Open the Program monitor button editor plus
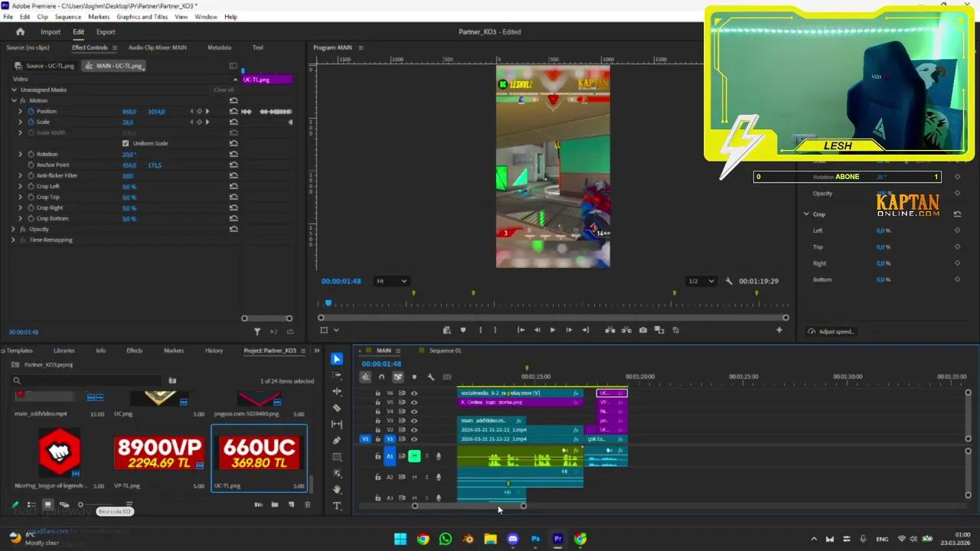Image resolution: width=980 pixels, height=551 pixels. click(x=779, y=330)
